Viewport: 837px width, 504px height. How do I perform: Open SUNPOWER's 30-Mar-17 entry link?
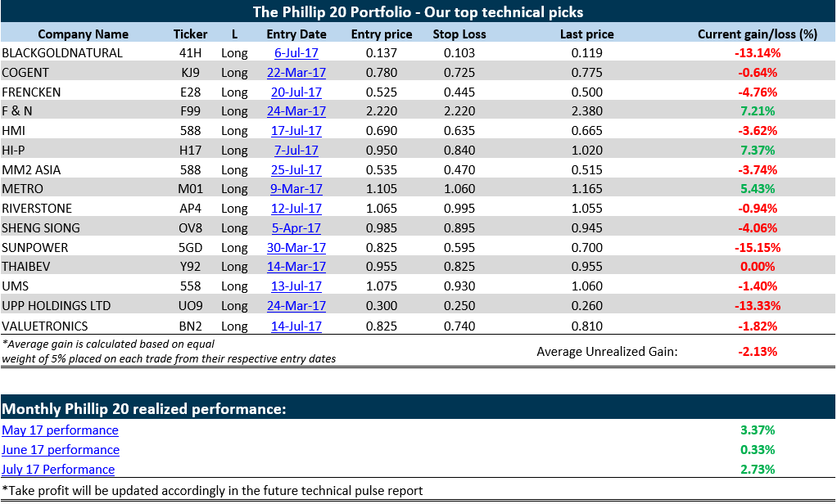(x=296, y=247)
